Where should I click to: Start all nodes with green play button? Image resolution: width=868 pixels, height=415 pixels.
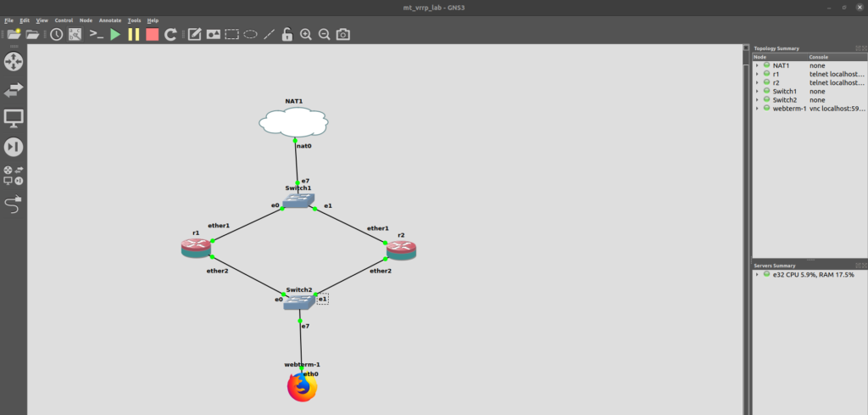click(115, 35)
